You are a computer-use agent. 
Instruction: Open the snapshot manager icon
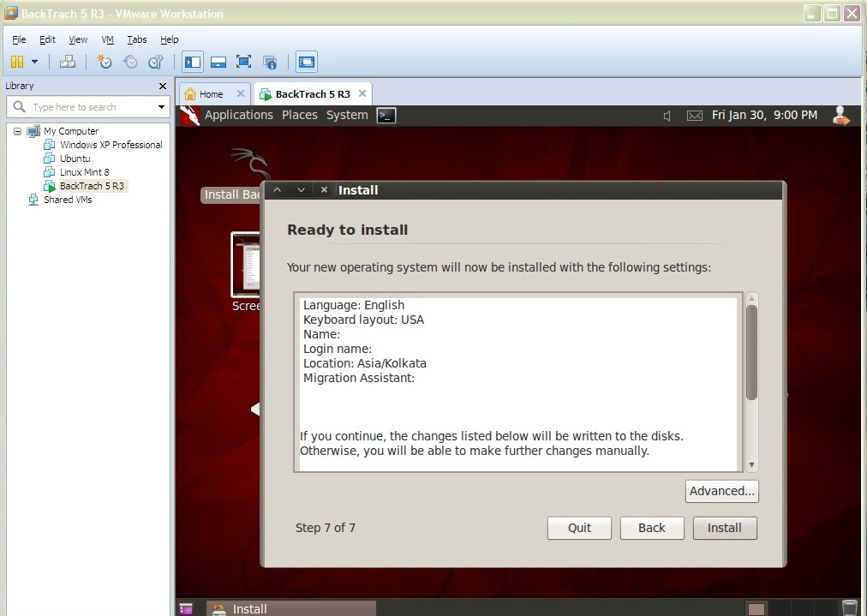[156, 62]
